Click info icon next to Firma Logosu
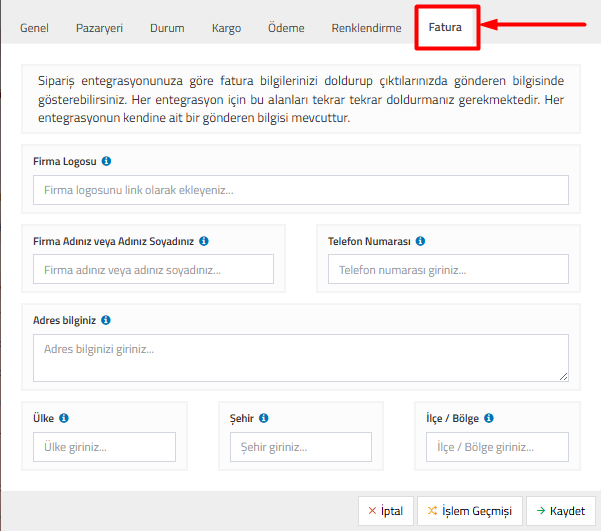This screenshot has width=601, height=531. (107, 161)
